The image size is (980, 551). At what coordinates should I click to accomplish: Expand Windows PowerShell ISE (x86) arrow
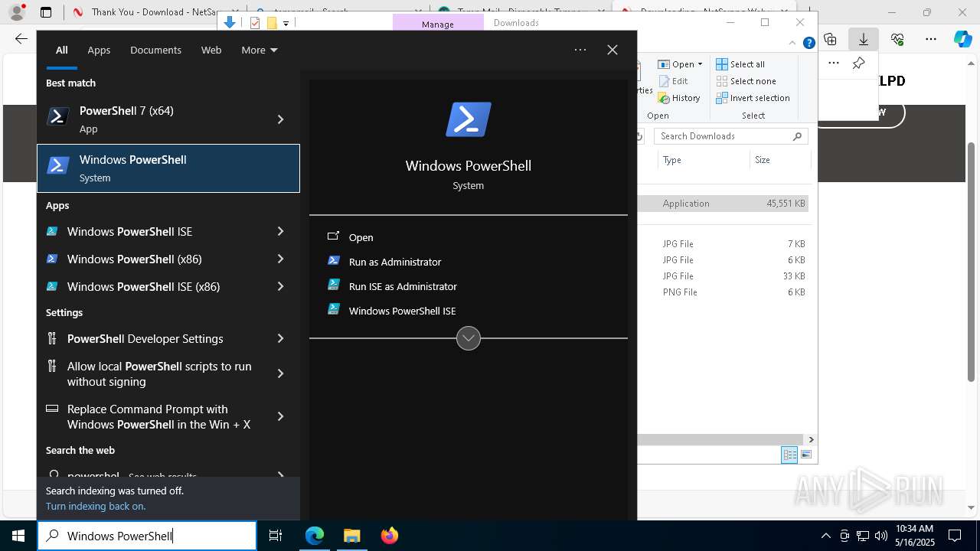pos(280,286)
